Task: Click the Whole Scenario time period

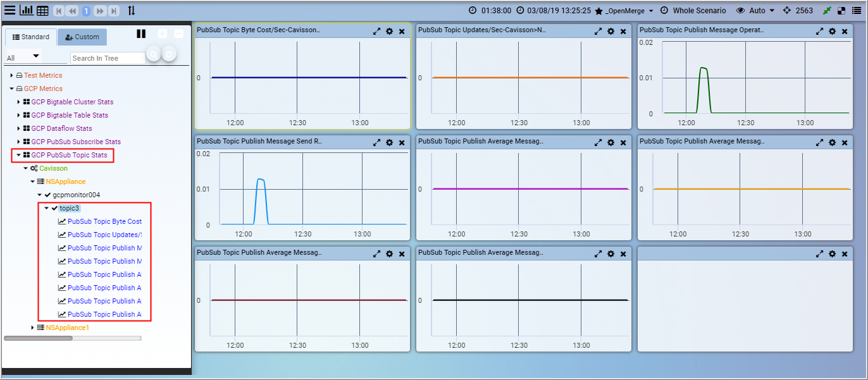Action: [699, 11]
